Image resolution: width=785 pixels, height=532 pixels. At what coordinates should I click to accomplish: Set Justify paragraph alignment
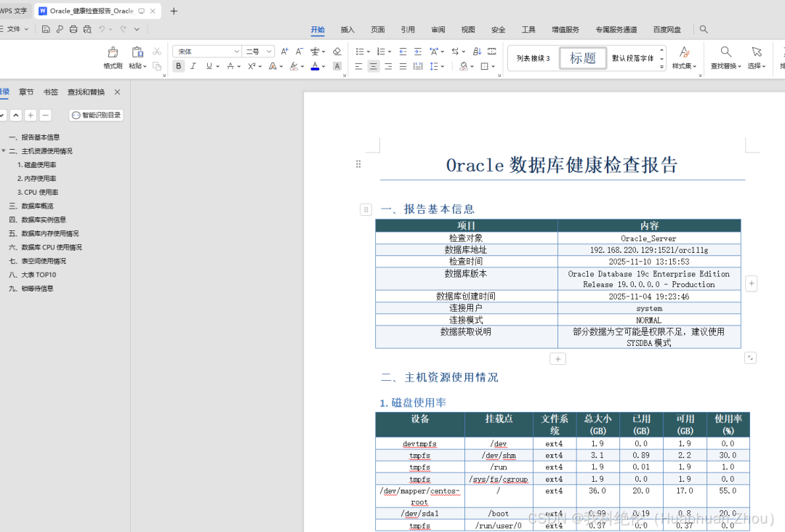click(x=403, y=66)
